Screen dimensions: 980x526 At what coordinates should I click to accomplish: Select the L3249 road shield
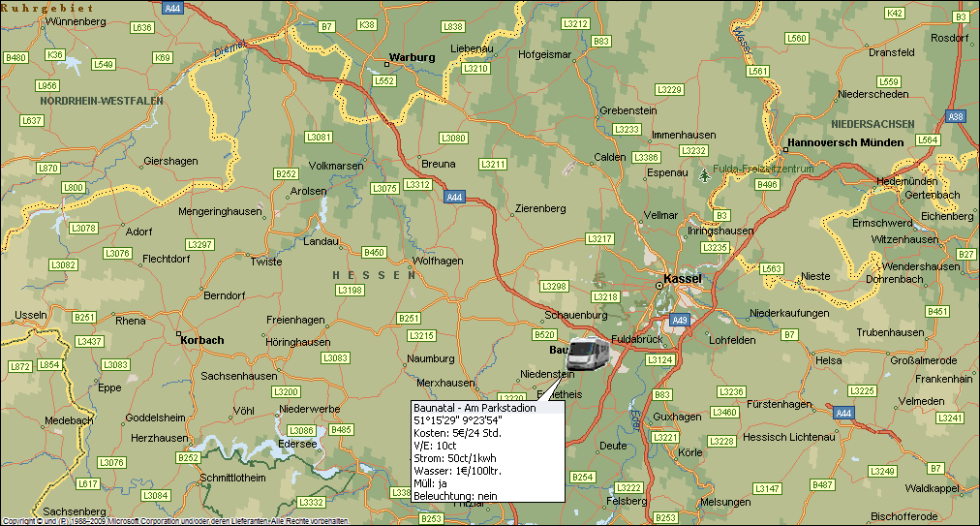click(x=882, y=471)
